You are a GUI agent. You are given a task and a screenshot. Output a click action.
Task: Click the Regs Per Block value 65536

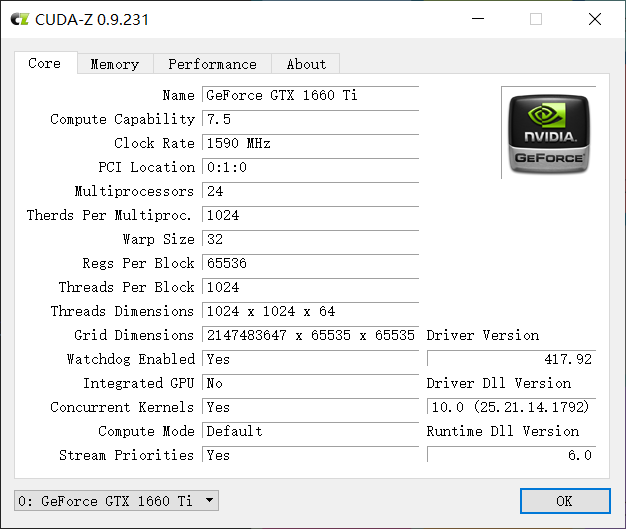pos(310,263)
